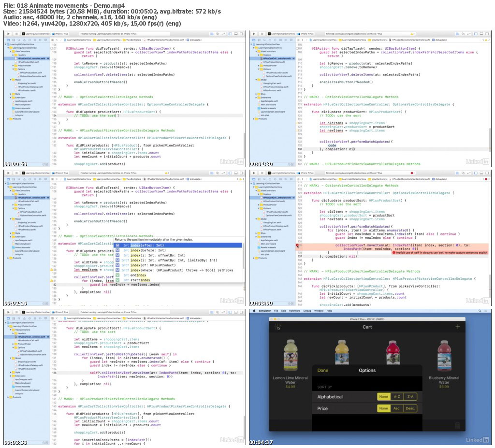Click the Spotlight search icon in Simulator menubar
495x448 pixels.
(480, 311)
